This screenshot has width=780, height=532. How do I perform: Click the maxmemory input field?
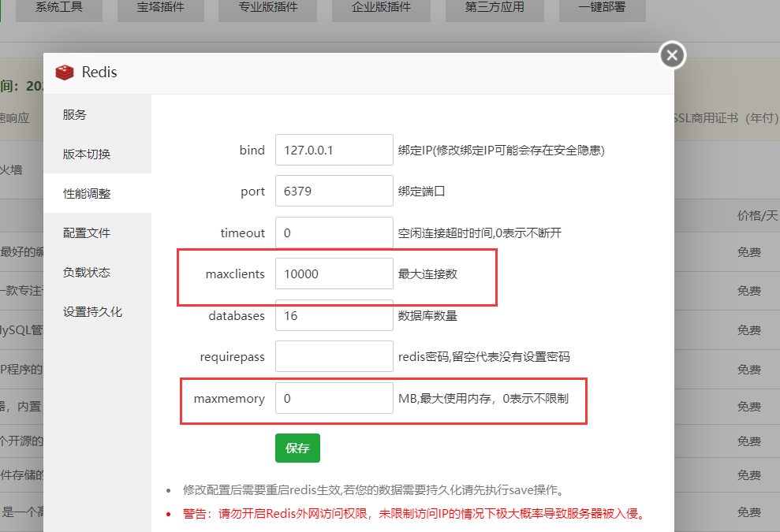334,398
